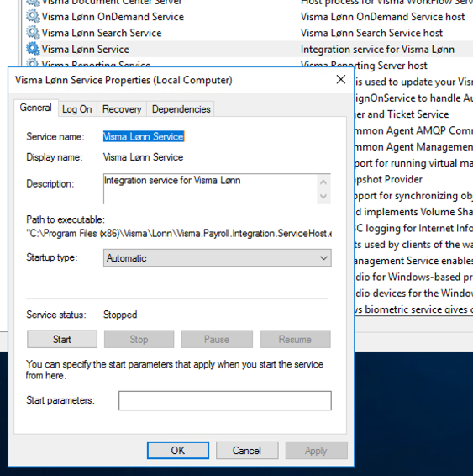Click the disabled Pause button
This screenshot has width=473, height=476.
[x=217, y=339]
